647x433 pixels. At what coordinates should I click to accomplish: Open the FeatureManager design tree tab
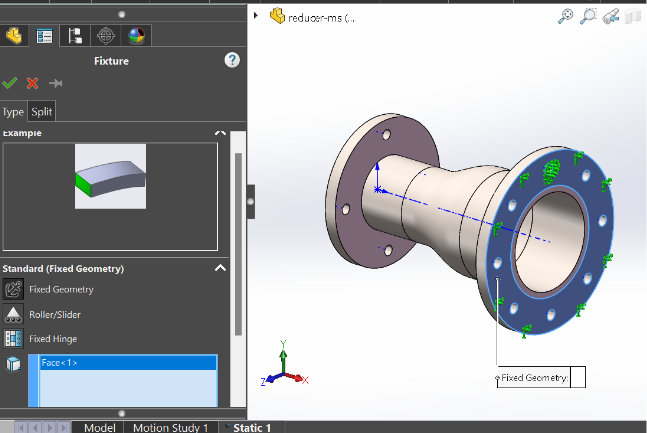13,36
